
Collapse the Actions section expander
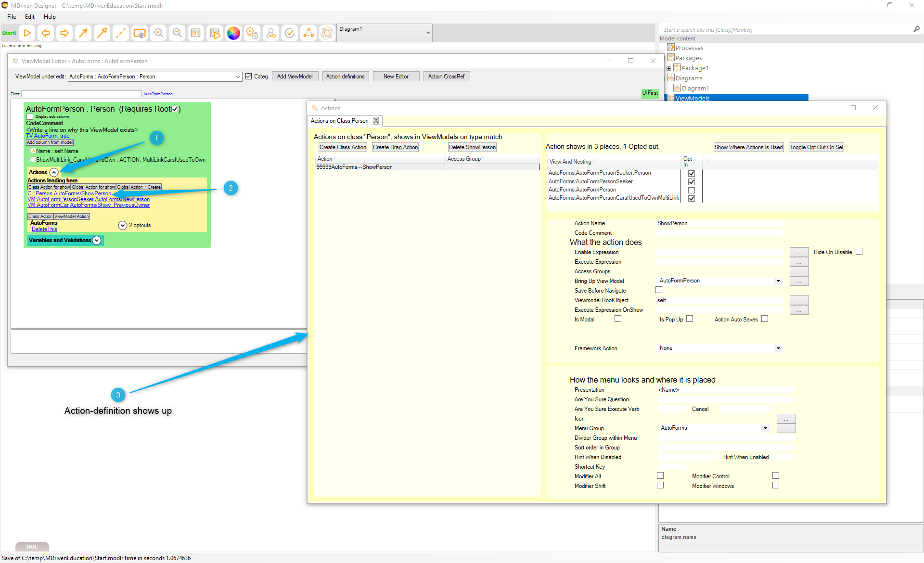click(54, 172)
